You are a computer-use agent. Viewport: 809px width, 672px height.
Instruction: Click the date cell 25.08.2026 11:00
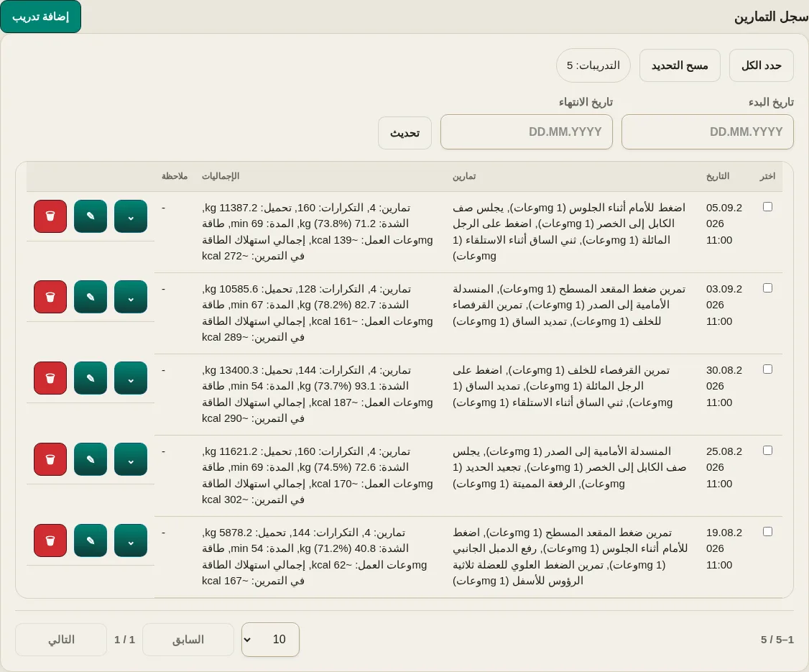(x=724, y=467)
